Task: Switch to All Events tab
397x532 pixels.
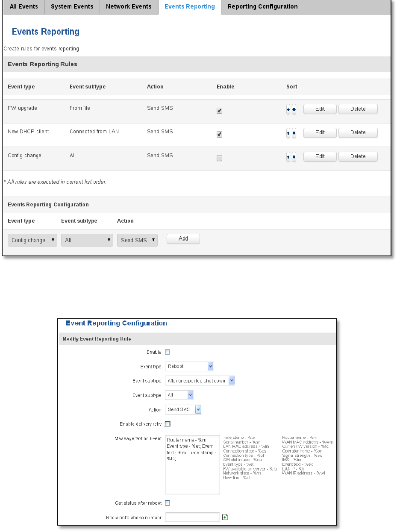Action: click(24, 7)
